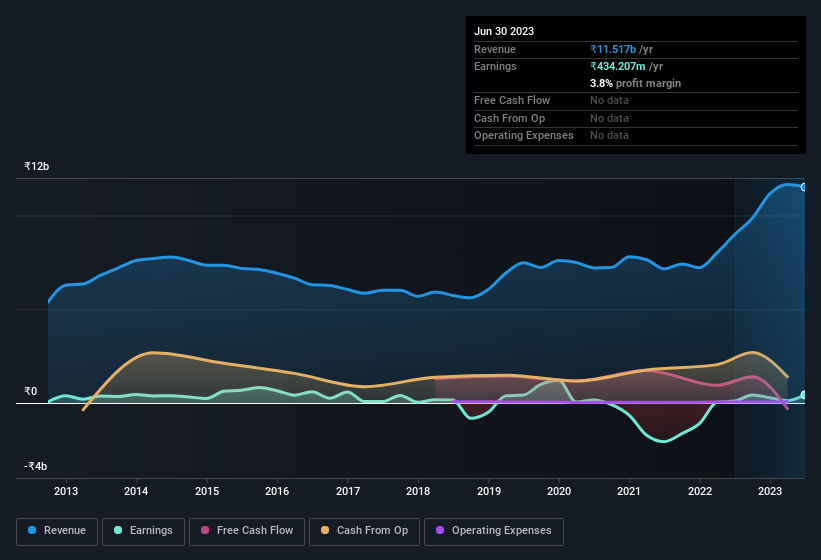The image size is (821, 560).
Task: Click the Earnings row label in tooltip
Action: [495, 66]
